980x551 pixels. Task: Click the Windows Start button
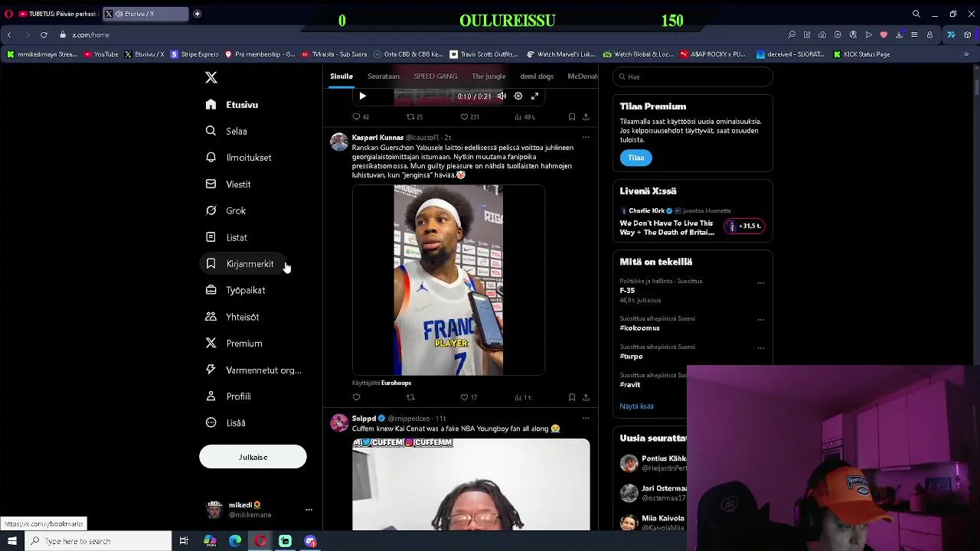[x=12, y=541]
